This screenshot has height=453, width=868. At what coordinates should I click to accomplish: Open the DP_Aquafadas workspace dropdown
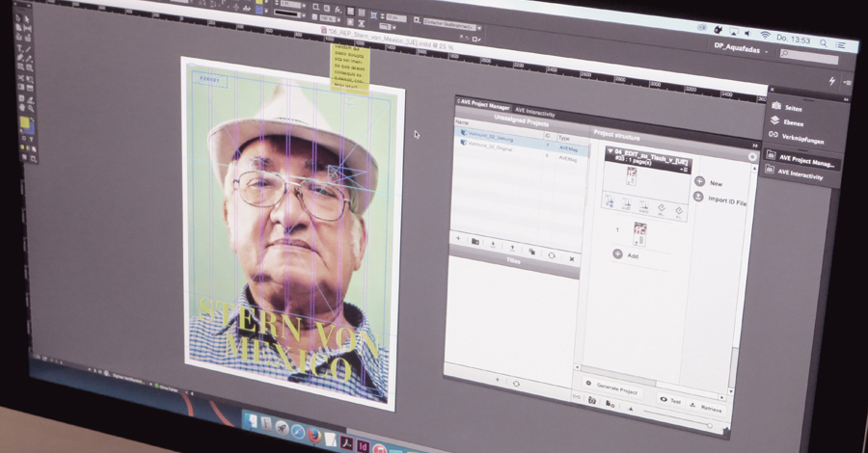pyautogui.click(x=742, y=49)
